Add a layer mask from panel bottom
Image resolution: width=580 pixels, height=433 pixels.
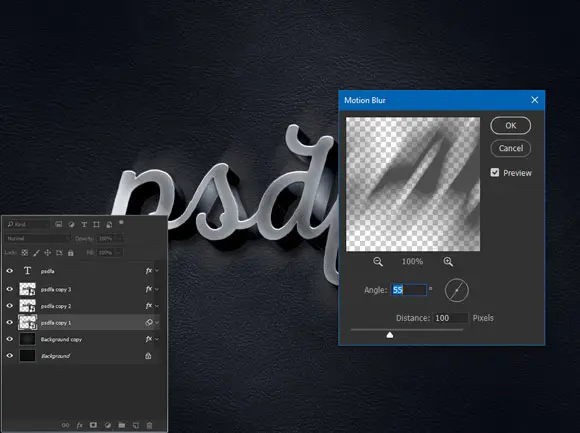point(93,425)
